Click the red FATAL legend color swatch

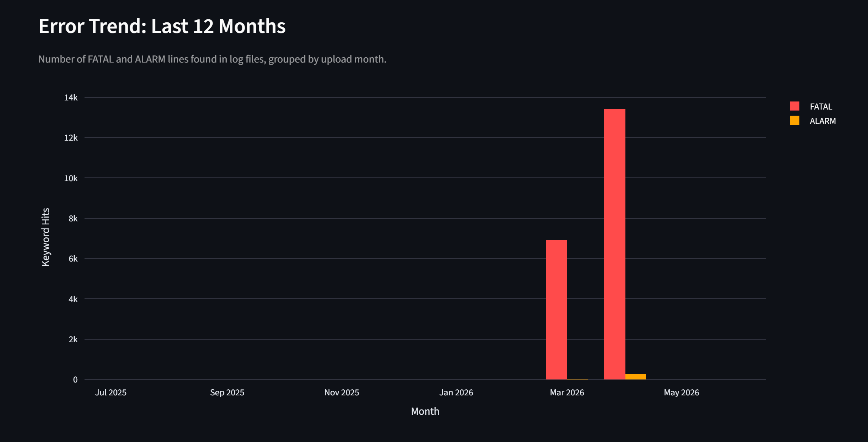(795, 106)
